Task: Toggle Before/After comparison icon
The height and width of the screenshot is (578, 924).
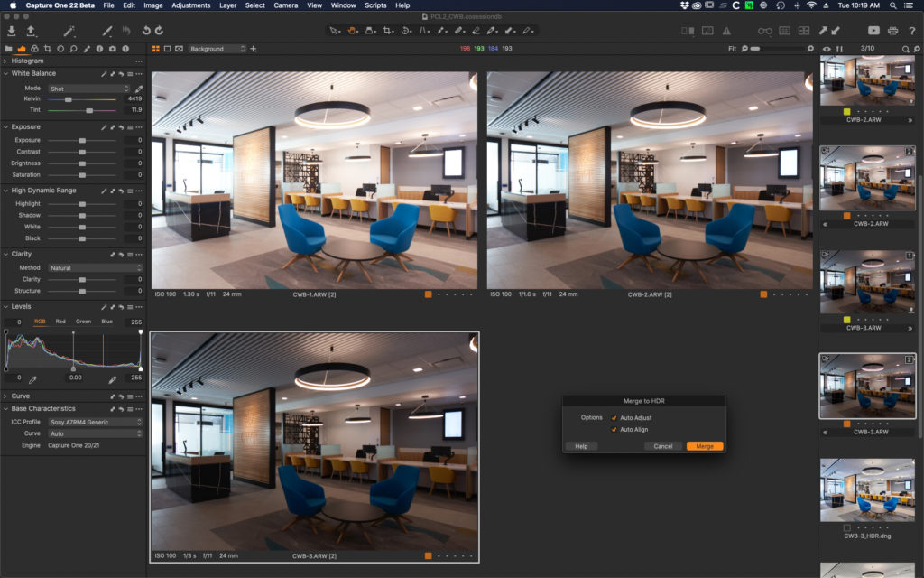Action: [x=688, y=31]
